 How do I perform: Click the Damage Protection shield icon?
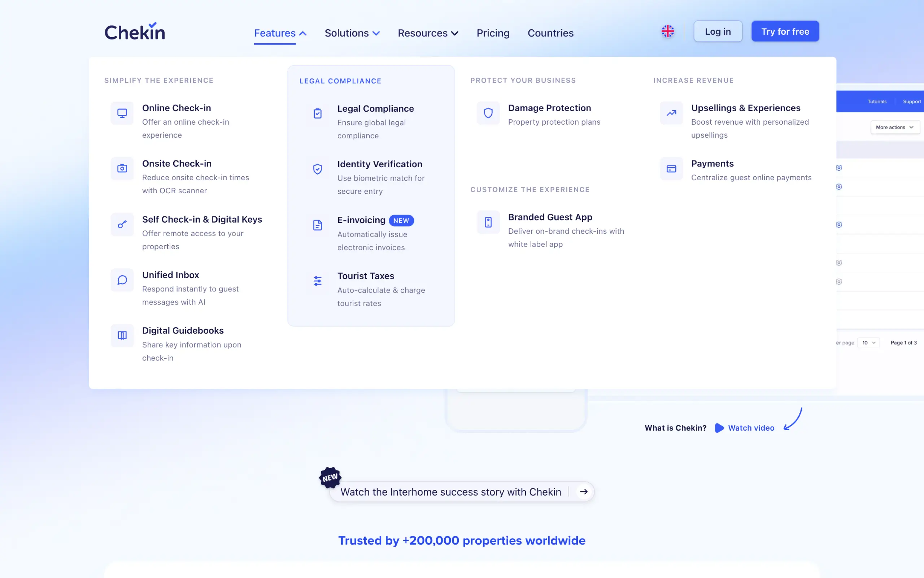point(488,113)
